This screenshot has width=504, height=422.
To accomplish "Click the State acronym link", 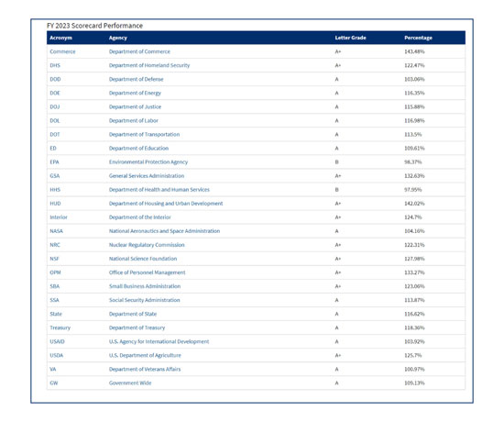I will coord(56,315).
